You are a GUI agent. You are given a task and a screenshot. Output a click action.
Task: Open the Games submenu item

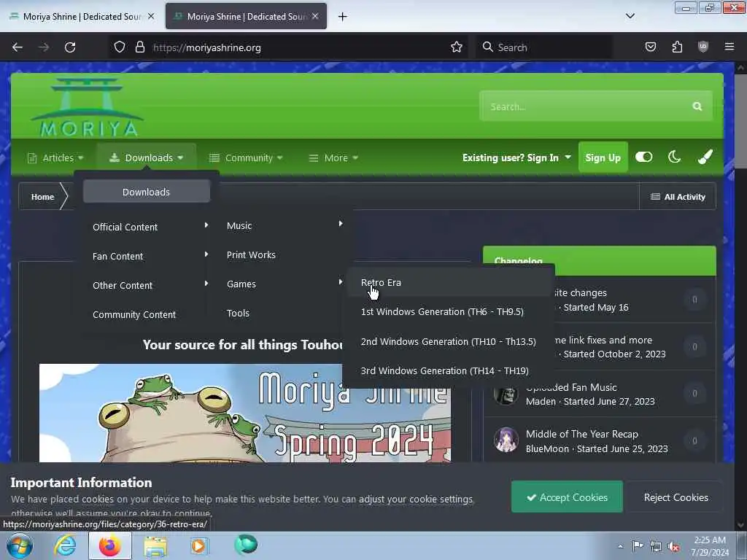[x=285, y=284]
